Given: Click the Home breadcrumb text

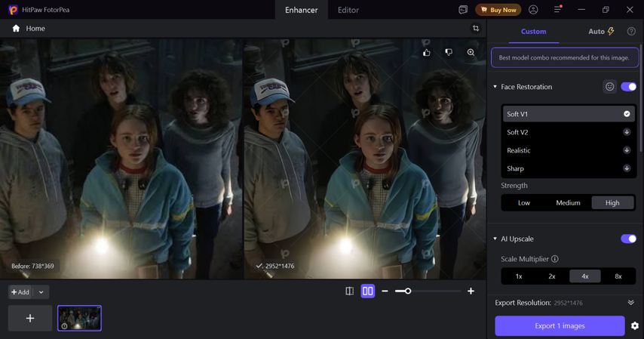Looking at the screenshot, I should [x=35, y=29].
